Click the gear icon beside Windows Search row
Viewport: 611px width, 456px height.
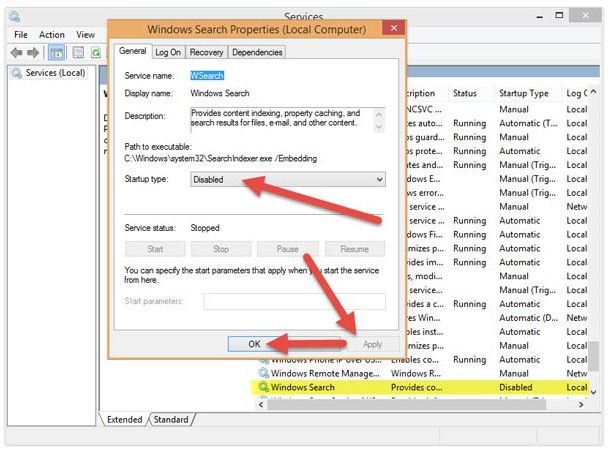point(264,387)
